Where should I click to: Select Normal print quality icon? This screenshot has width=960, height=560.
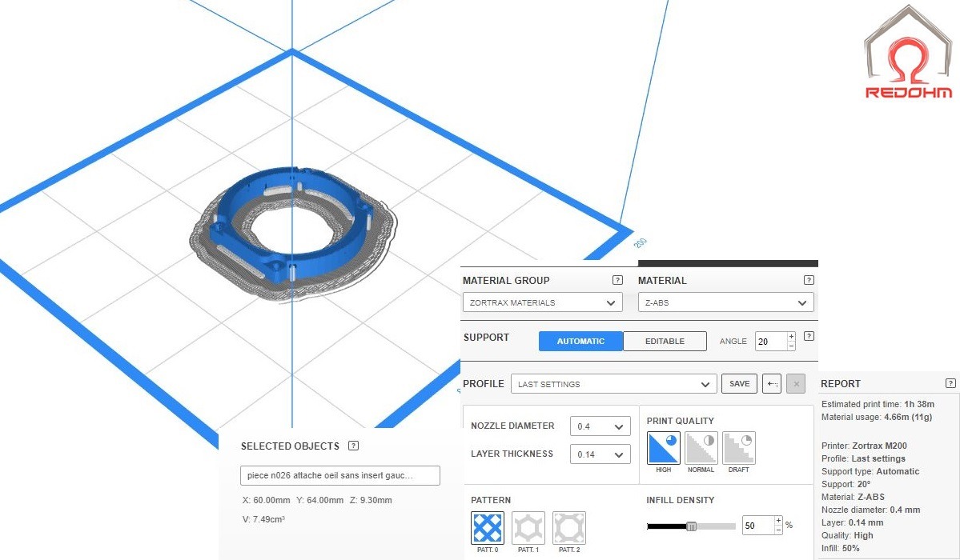click(x=701, y=448)
